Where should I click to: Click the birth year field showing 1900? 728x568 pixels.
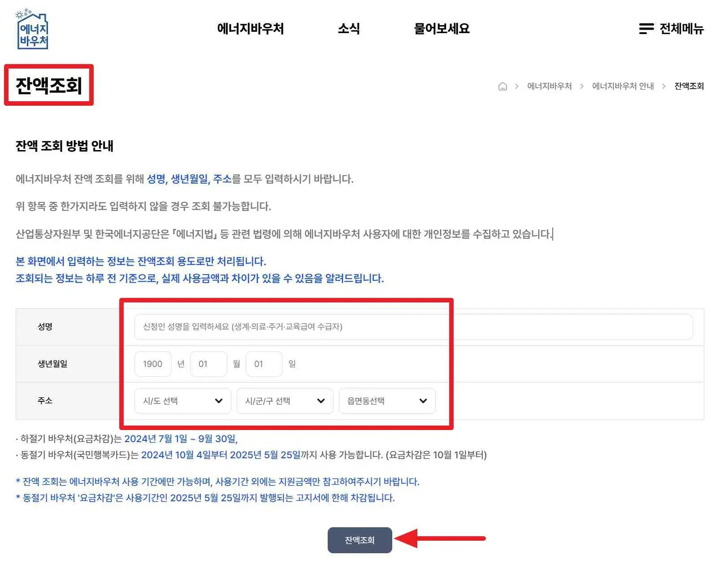point(152,364)
